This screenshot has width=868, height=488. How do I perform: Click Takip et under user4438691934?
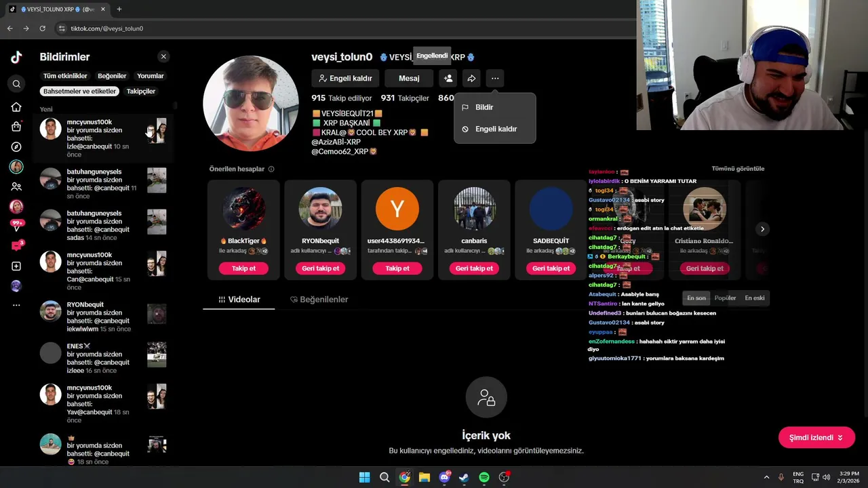[397, 268]
